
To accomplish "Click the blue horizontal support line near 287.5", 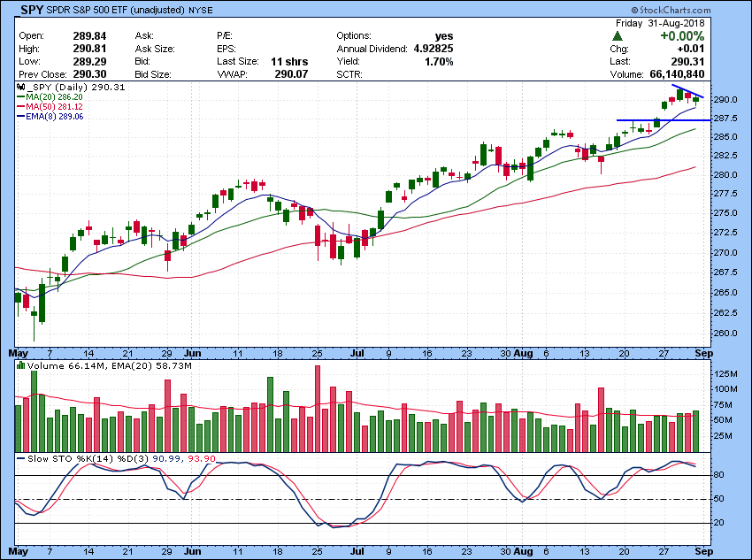I will [x=664, y=119].
